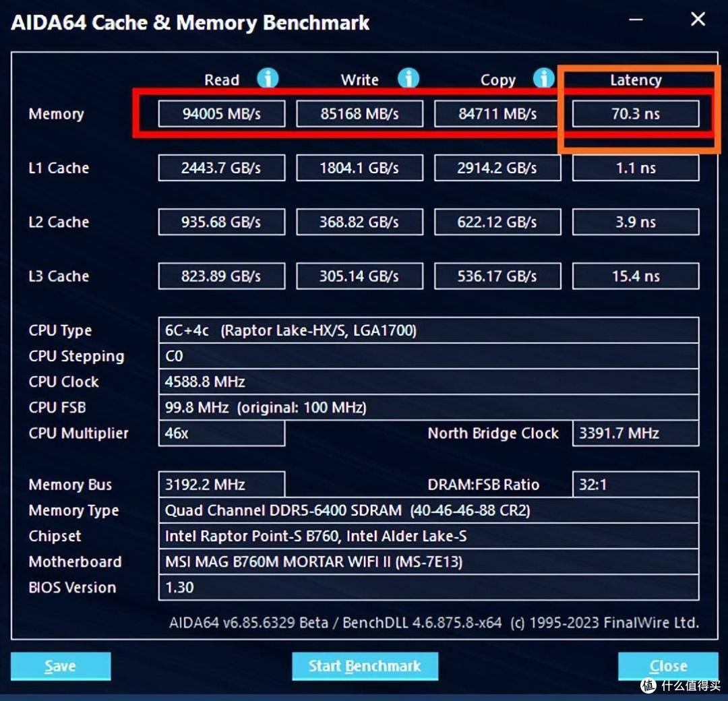Viewport: 728px width, 701px height.
Task: Click the window title AIDA64 Cache & Memory Benchmark
Action: 190,23
